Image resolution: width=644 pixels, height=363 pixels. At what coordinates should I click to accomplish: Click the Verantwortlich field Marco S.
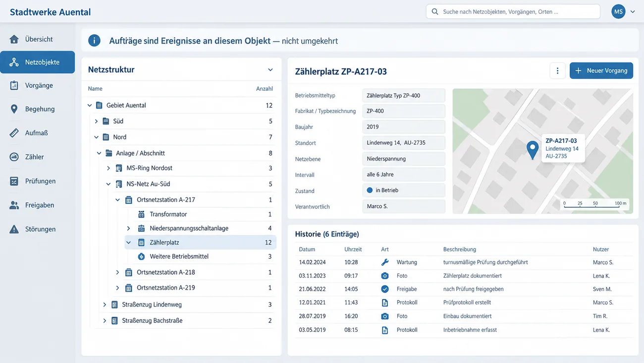click(404, 206)
